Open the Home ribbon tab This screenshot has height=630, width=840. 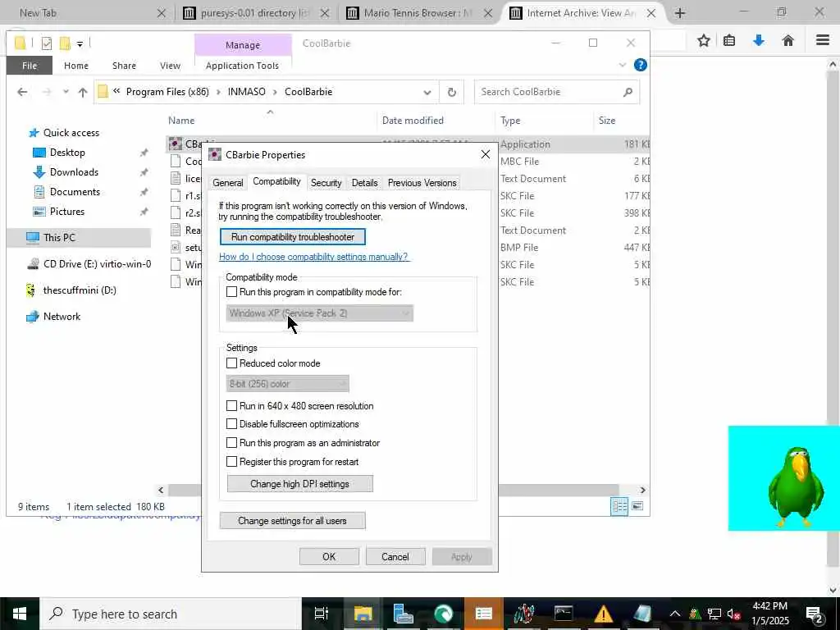76,66
